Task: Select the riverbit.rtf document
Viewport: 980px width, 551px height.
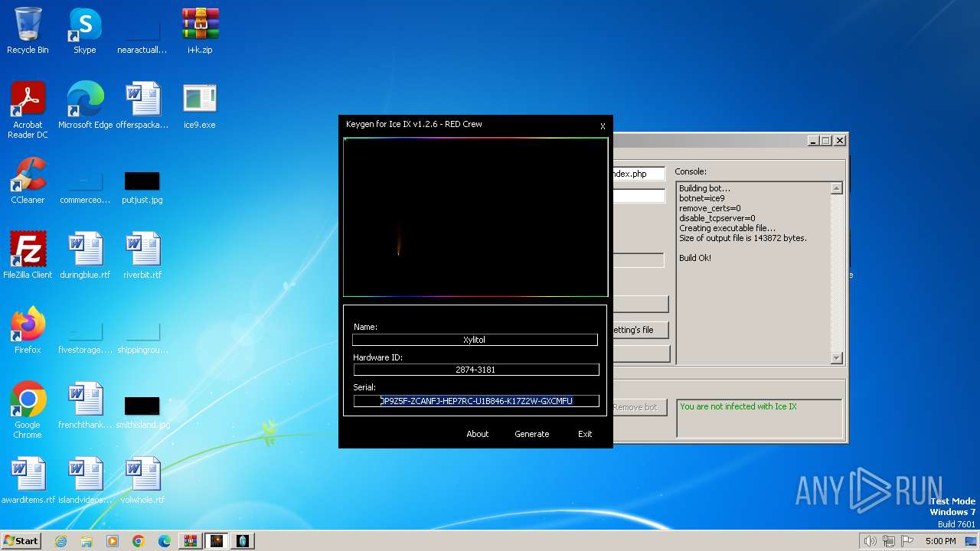Action: pyautogui.click(x=142, y=256)
